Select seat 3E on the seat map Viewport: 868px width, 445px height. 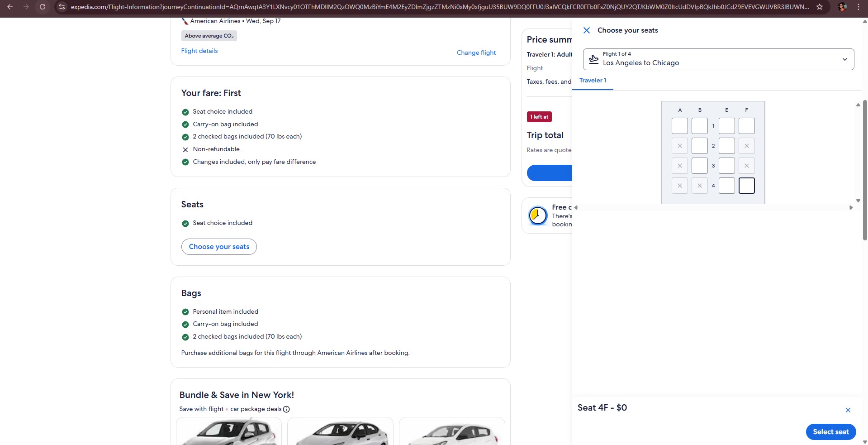(x=726, y=166)
